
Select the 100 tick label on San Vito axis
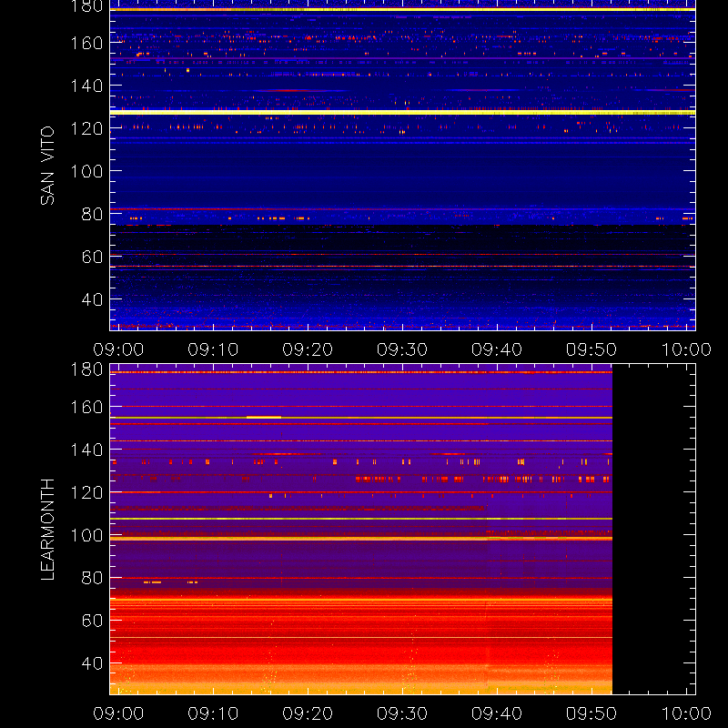coord(86,171)
